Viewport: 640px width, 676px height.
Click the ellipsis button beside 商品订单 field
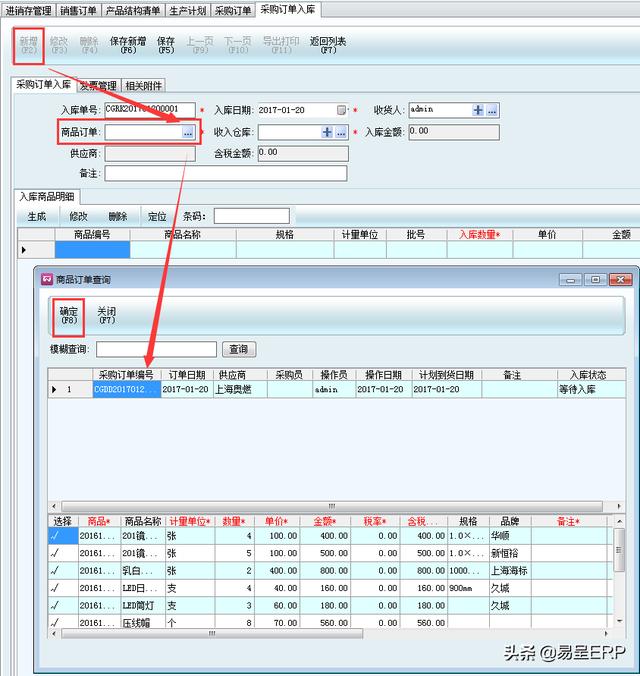click(x=188, y=132)
